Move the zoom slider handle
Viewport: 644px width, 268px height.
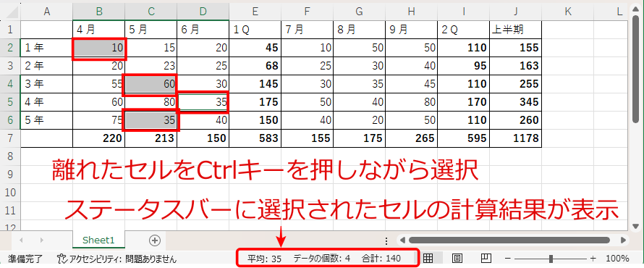551,259
